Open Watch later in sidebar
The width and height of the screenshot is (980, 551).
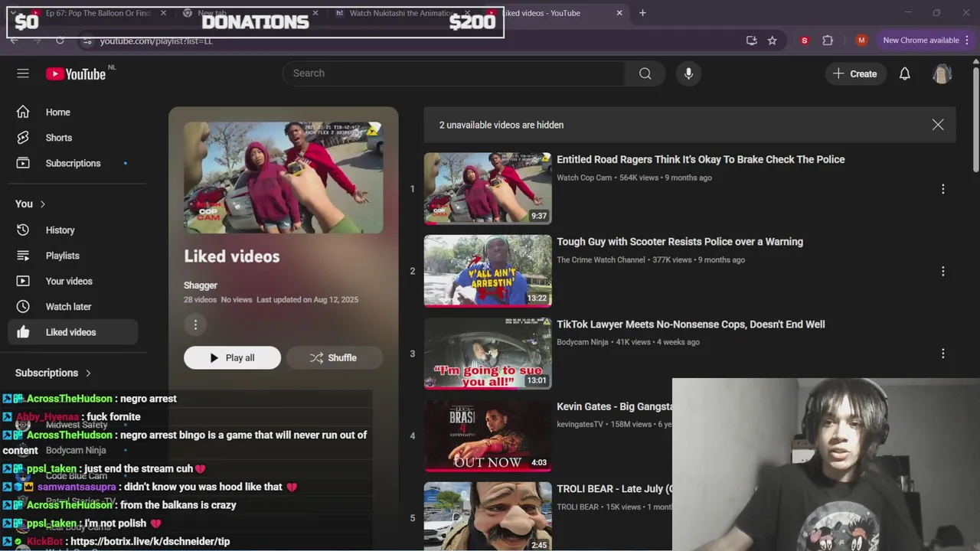click(x=73, y=306)
